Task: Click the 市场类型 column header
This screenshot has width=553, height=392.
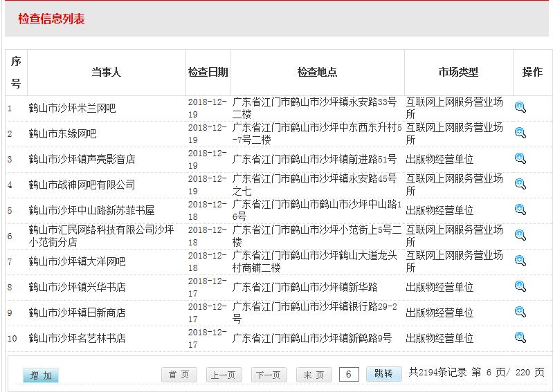Action: tap(458, 73)
